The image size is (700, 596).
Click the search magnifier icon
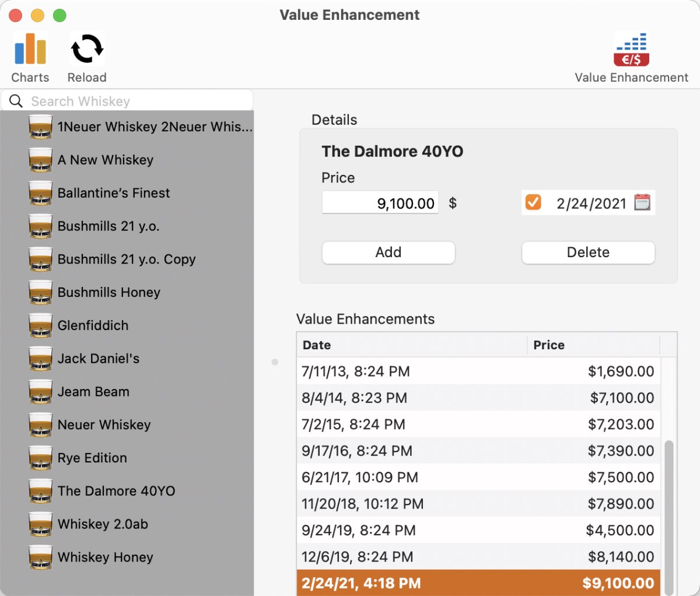click(16, 101)
